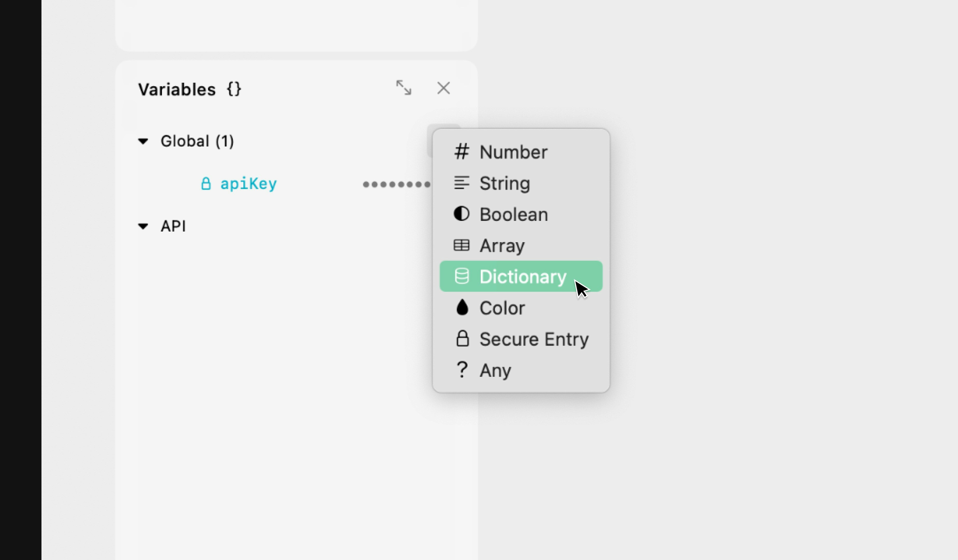Viewport: 958px width, 560px height.
Task: Choose the Any type option
Action: pyautogui.click(x=495, y=370)
